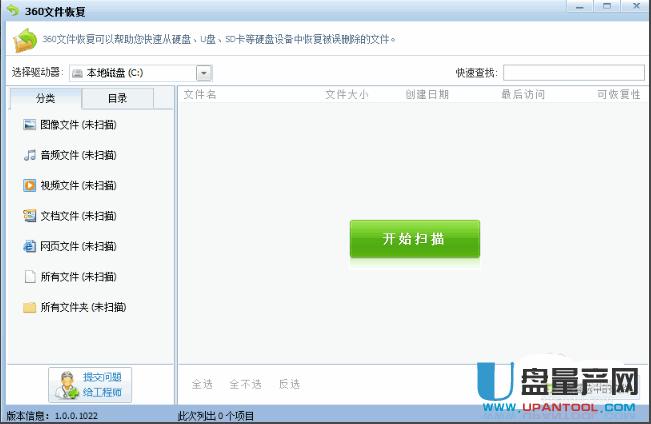Click the 反选 invert selection link
Screen dimensions: 651x424
click(x=289, y=384)
